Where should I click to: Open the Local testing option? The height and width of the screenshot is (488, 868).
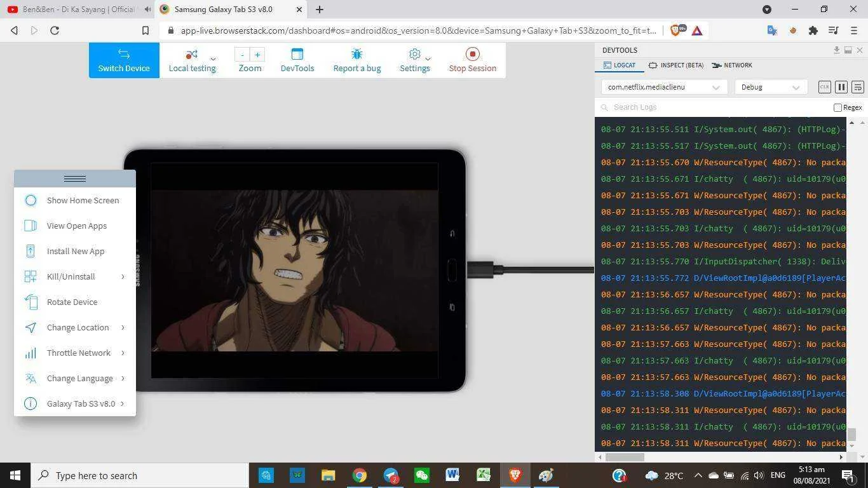[192, 61]
